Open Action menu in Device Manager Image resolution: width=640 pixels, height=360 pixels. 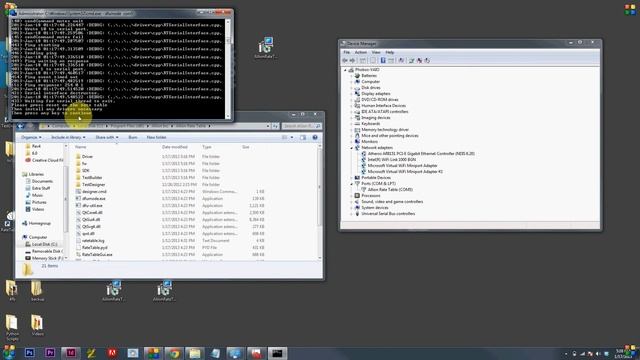click(x=360, y=52)
